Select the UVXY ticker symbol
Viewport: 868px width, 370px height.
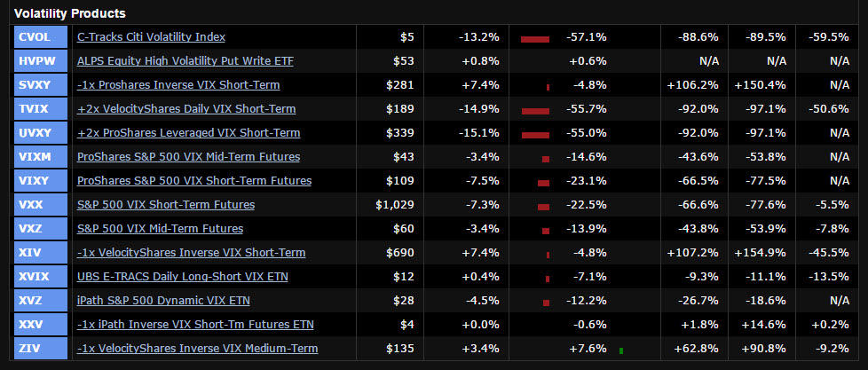click(x=41, y=133)
